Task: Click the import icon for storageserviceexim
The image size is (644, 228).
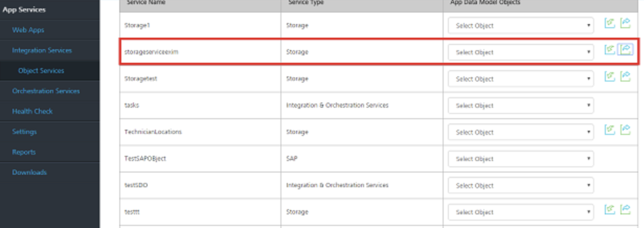Action: (609, 50)
